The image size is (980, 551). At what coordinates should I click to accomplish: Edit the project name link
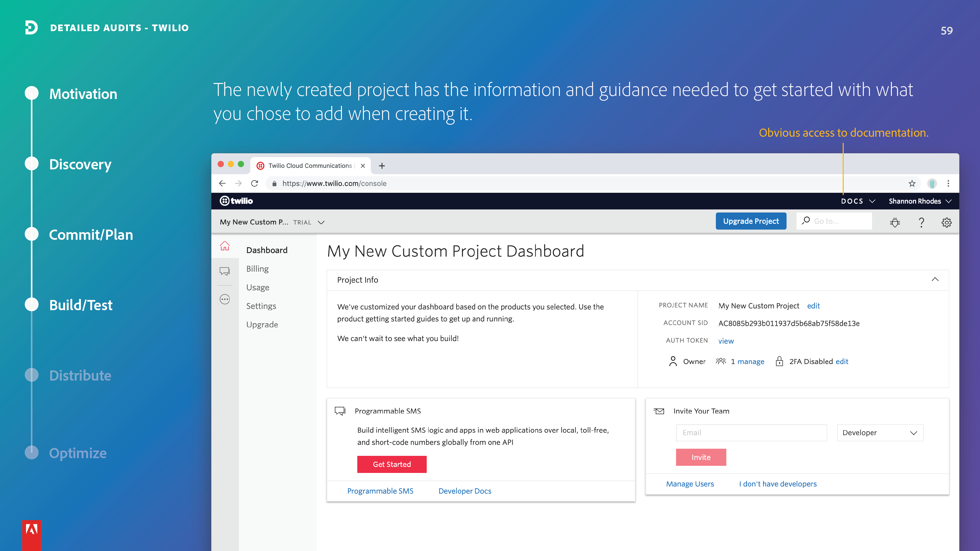813,306
